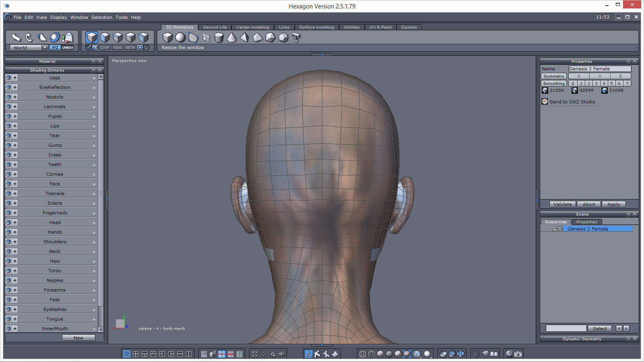Expand the Torso shading domain arrow
This screenshot has width=644, height=362.
click(95, 271)
